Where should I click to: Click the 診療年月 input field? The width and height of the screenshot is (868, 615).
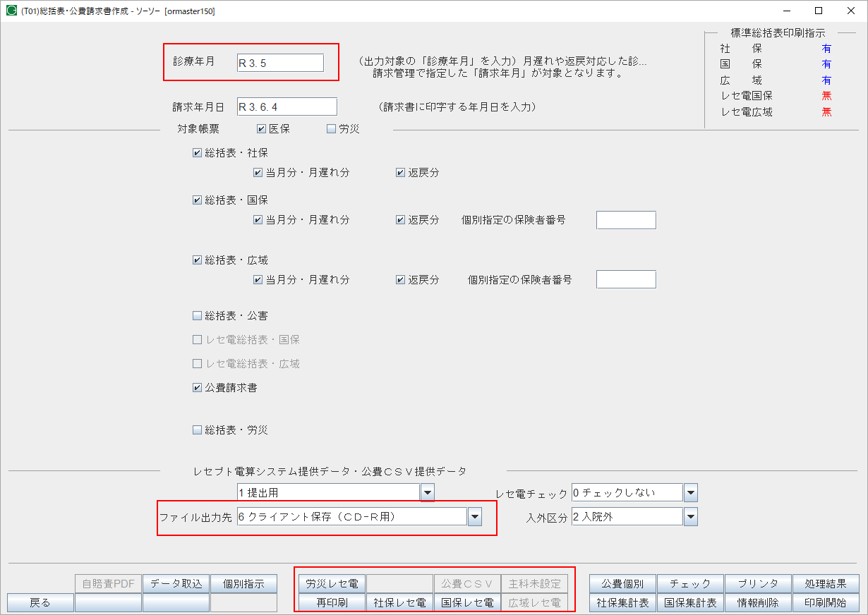279,62
